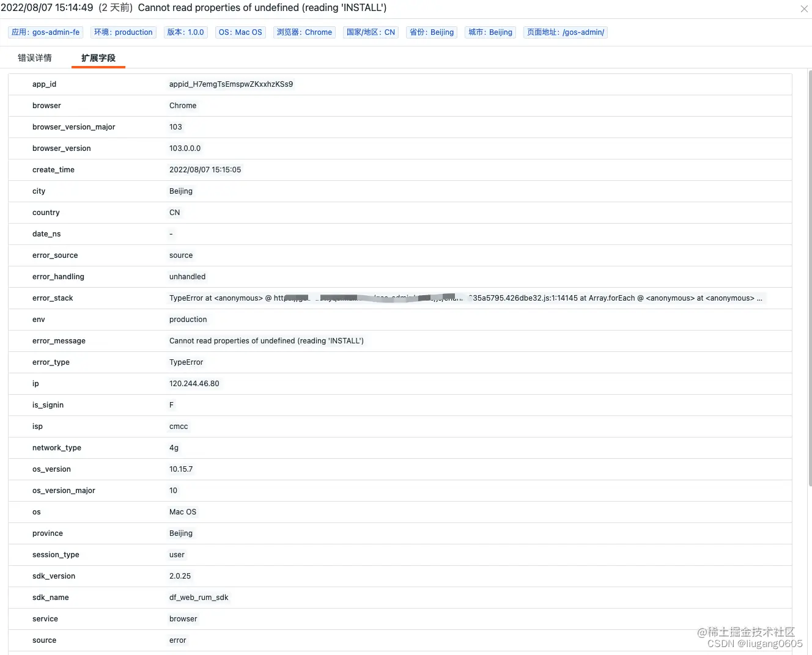Click the 国家/地区: CN tag

click(x=371, y=32)
